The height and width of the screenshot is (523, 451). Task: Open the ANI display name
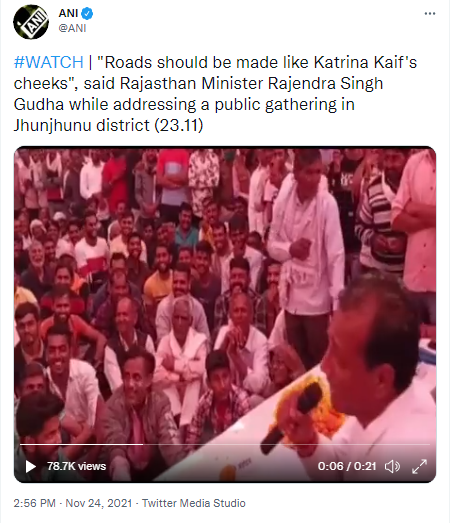[x=68, y=13]
